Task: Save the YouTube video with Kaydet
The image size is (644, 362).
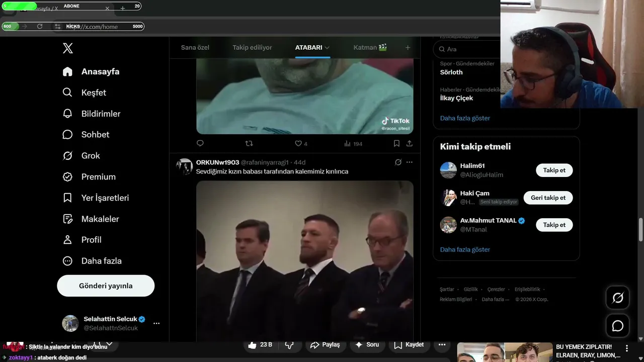Action: click(409, 345)
